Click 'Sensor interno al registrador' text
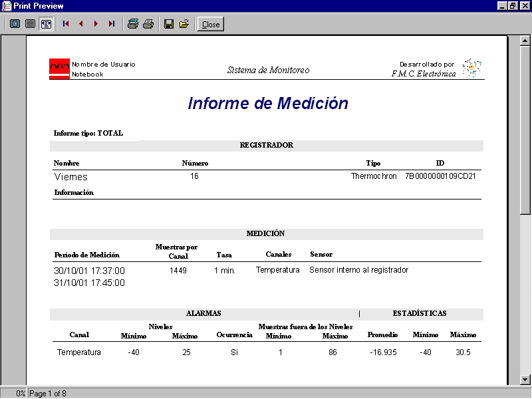 click(x=358, y=270)
